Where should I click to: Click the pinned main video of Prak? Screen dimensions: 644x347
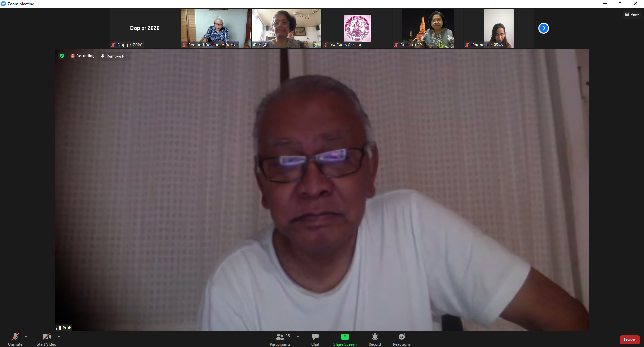pyautogui.click(x=322, y=190)
